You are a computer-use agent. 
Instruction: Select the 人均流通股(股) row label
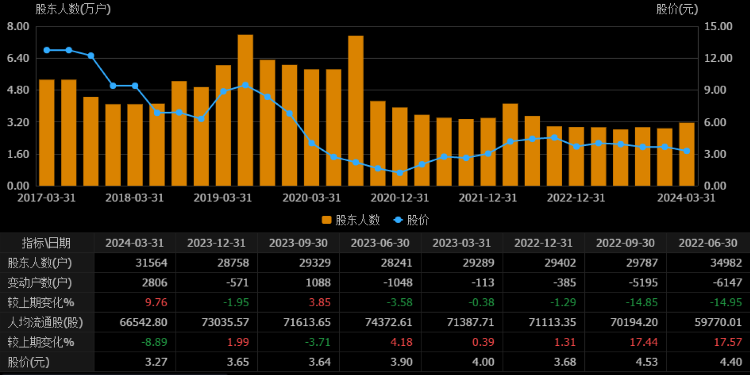pos(45,322)
